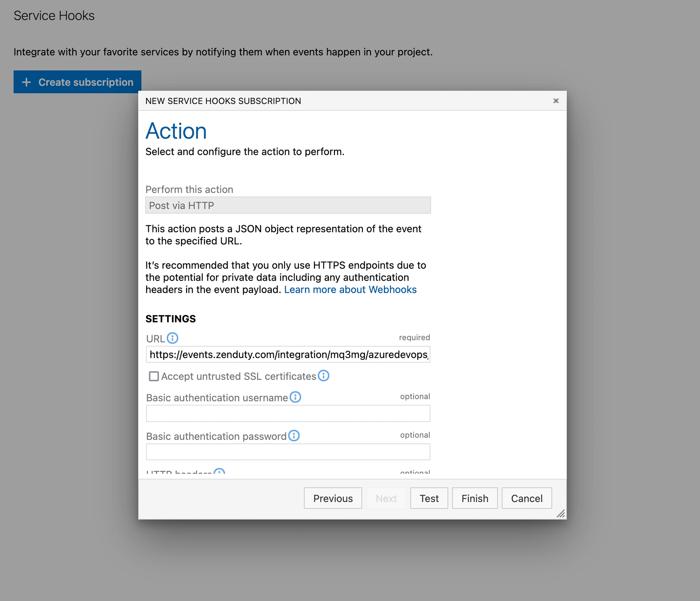This screenshot has width=700, height=601.
Task: Click plus icon on Create subscription
Action: tap(26, 82)
